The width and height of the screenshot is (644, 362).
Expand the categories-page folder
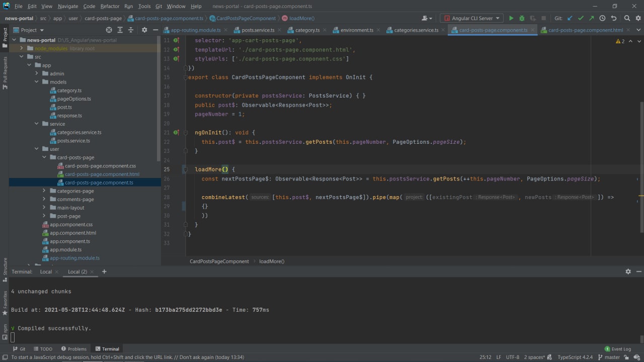tap(44, 191)
